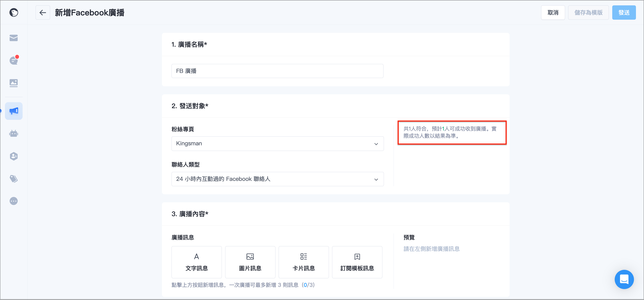Add a 訂閱模板訊息 subscription template message
Image resolution: width=644 pixels, height=300 pixels.
pos(357,262)
